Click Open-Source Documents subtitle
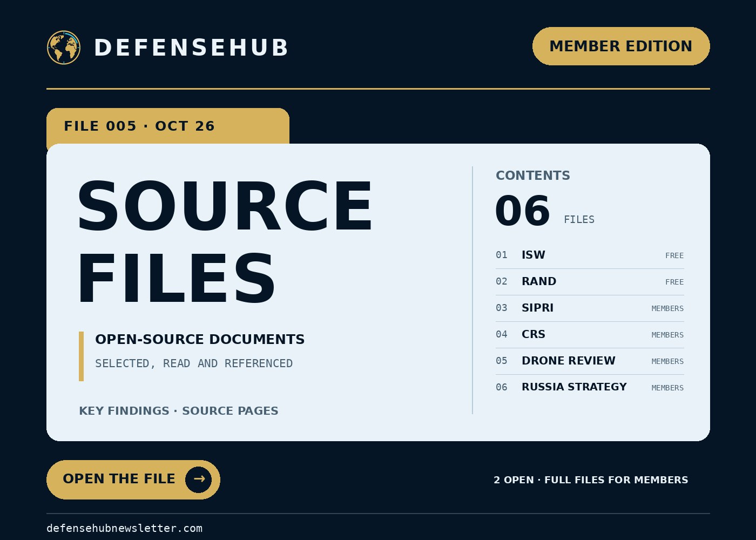 click(x=200, y=339)
